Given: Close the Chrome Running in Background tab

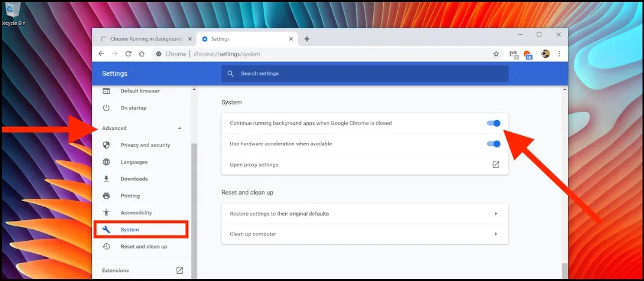Looking at the screenshot, I should point(189,39).
